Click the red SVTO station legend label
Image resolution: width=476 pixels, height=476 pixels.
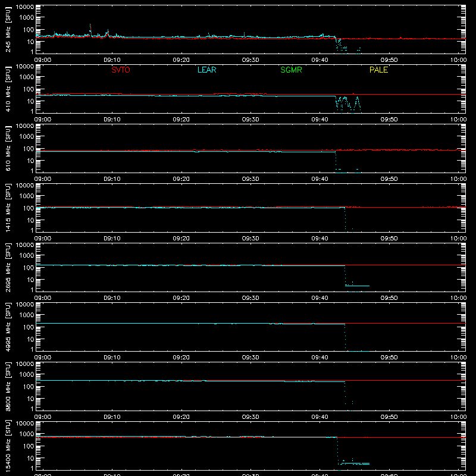click(x=121, y=70)
